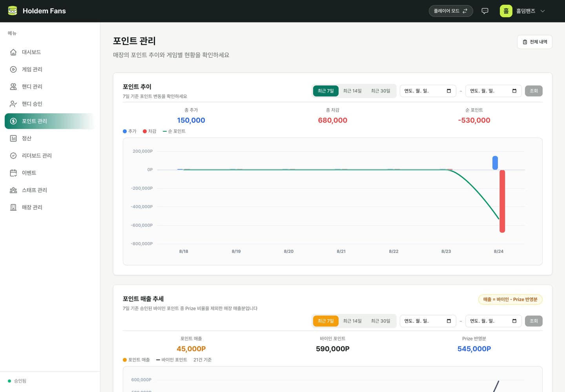565x392 pixels.
Task: Click the check badge icon beside 리더보드 관리
Action: coord(13,156)
